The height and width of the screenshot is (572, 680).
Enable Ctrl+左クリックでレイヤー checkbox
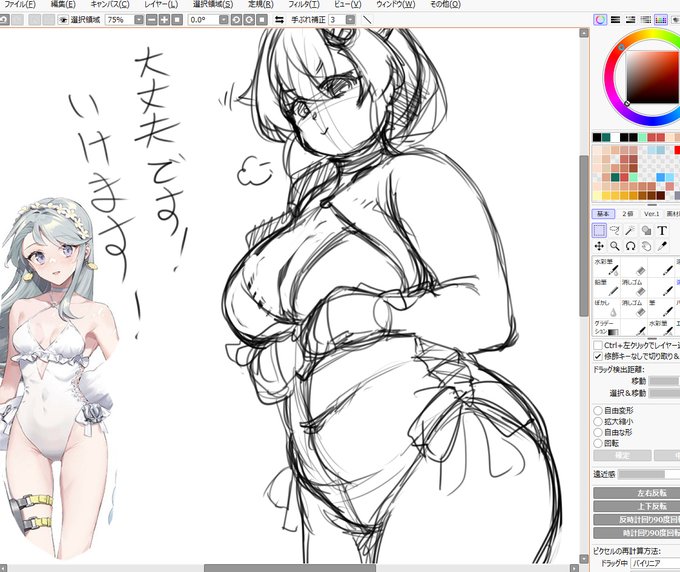click(598, 346)
